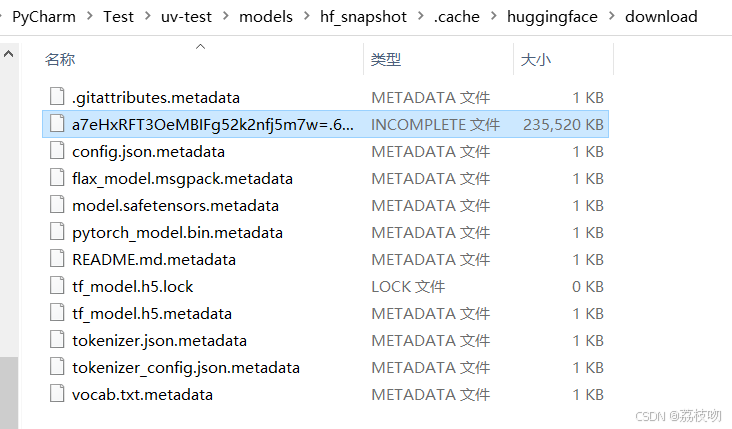The height and width of the screenshot is (429, 732).
Task: Click the INCOMPLETE 文件 type cell
Action: 436,125
